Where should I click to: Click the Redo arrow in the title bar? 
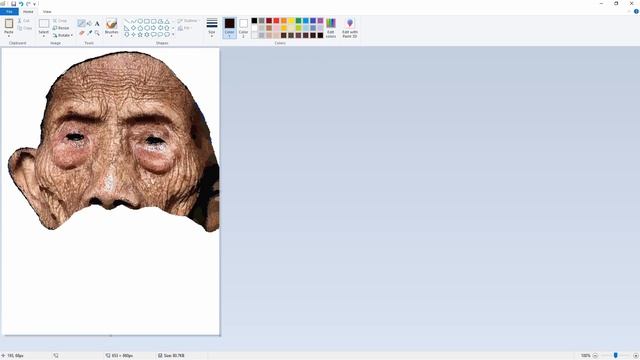coord(28,4)
